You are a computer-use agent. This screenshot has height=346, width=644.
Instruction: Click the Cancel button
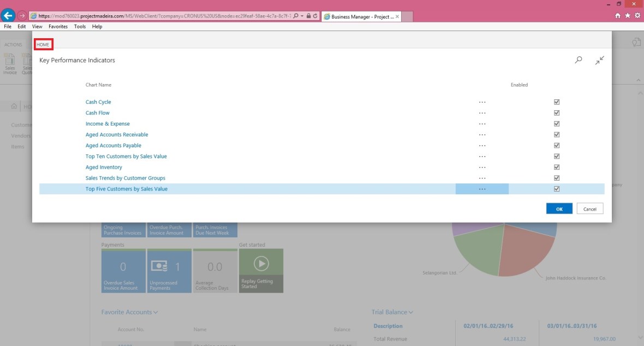589,209
